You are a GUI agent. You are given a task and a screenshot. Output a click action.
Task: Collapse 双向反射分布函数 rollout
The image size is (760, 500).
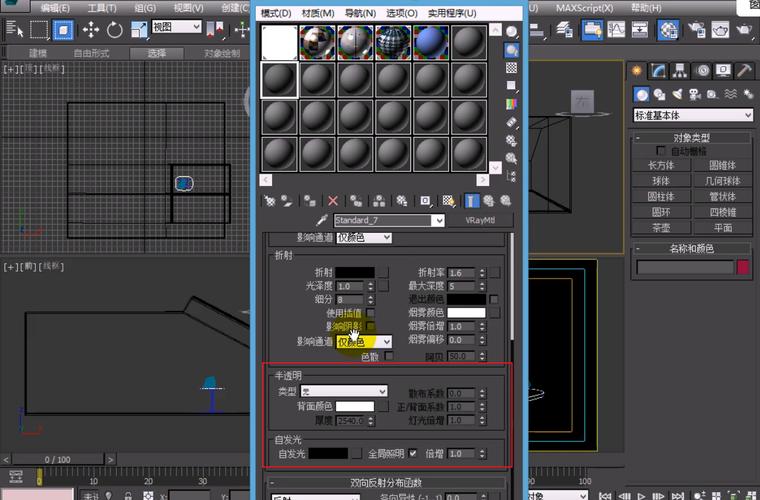[386, 483]
